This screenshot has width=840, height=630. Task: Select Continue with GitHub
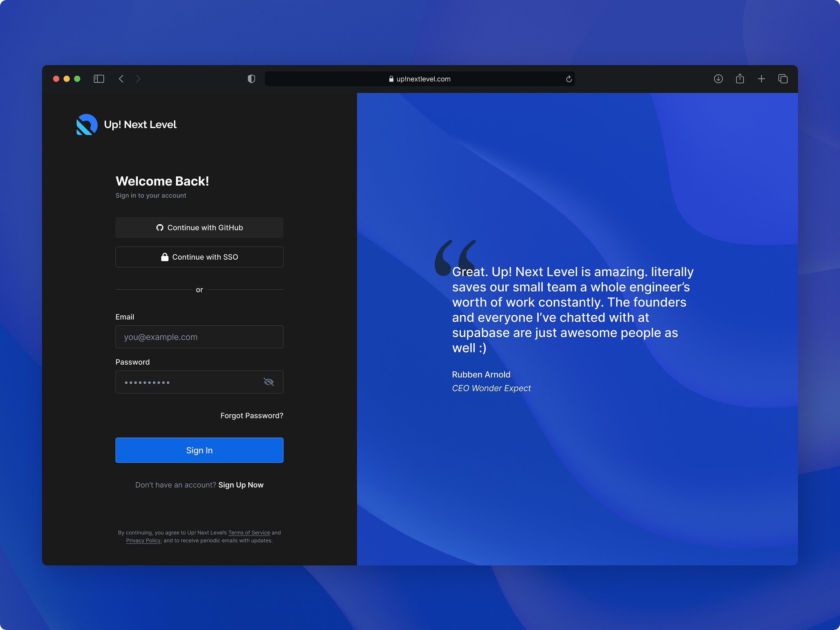click(x=199, y=227)
